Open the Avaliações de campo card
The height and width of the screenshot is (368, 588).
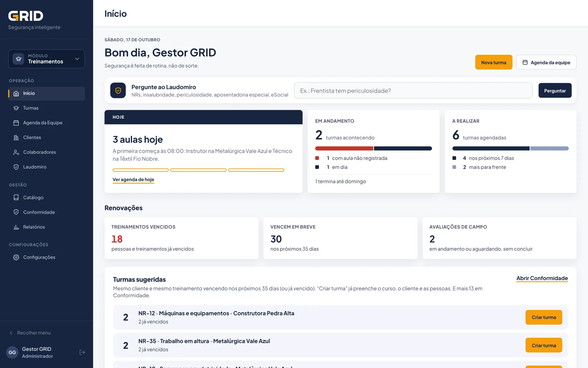[499, 238]
